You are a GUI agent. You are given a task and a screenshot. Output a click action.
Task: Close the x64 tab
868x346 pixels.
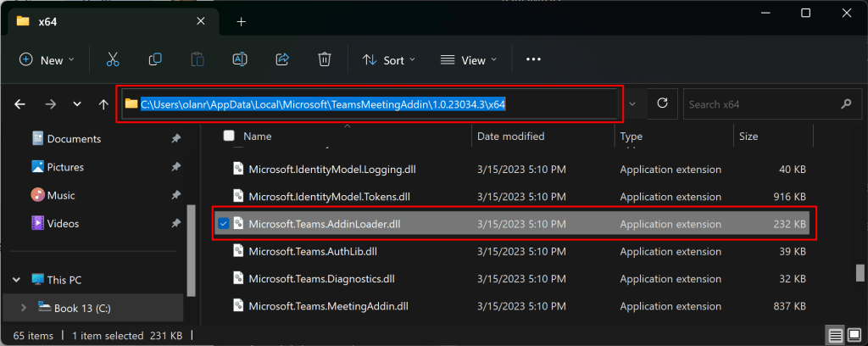pos(200,21)
